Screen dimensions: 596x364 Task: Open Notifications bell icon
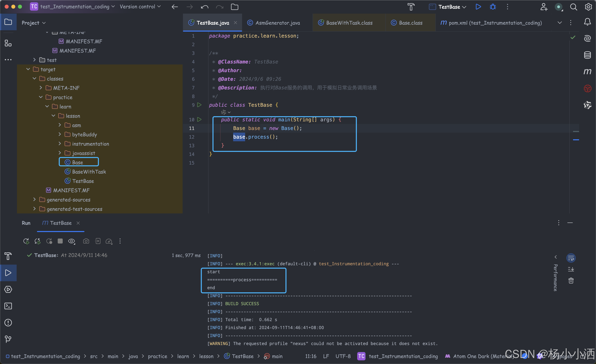tap(587, 22)
